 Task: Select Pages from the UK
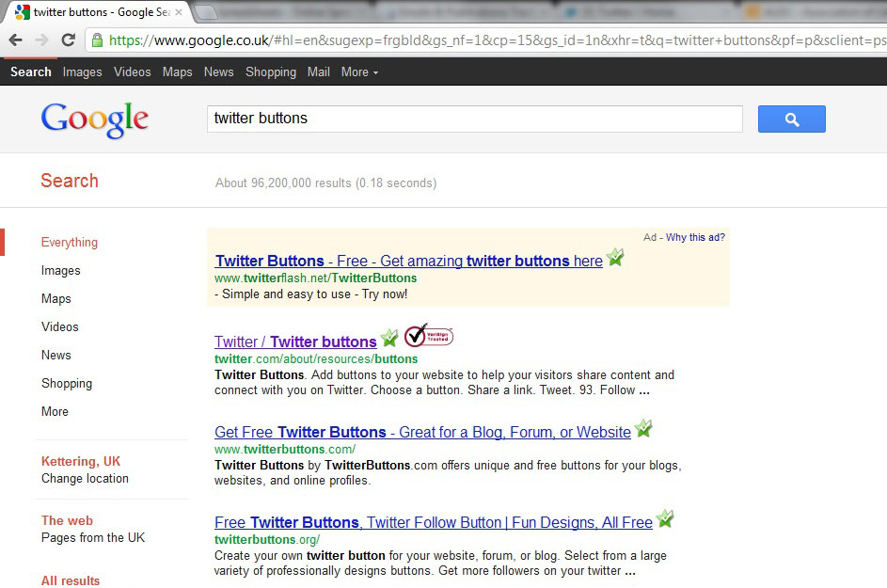point(93,537)
